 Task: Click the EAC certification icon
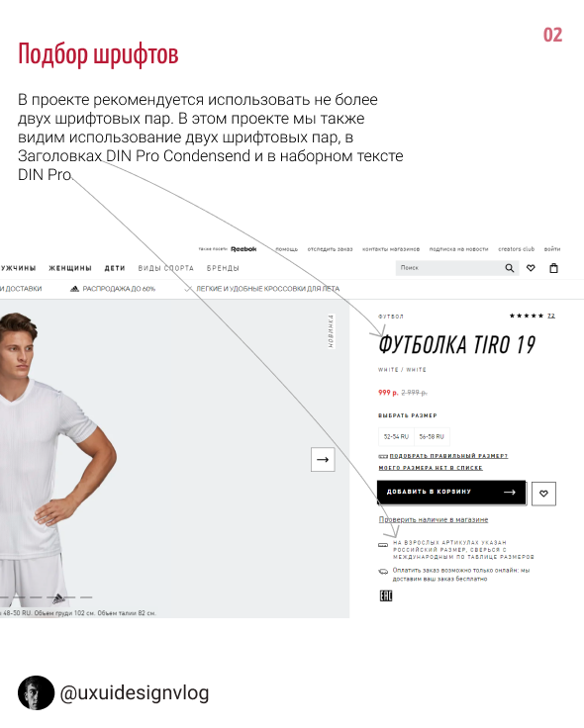(386, 595)
